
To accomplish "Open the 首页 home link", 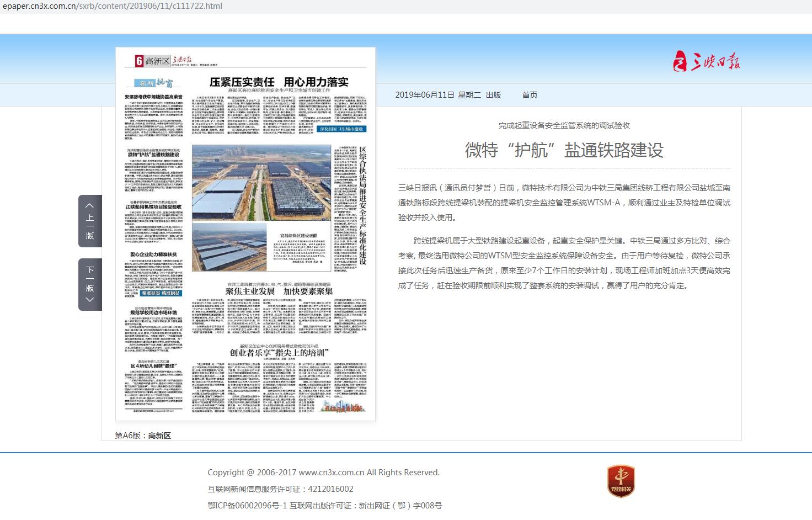I will pos(530,95).
